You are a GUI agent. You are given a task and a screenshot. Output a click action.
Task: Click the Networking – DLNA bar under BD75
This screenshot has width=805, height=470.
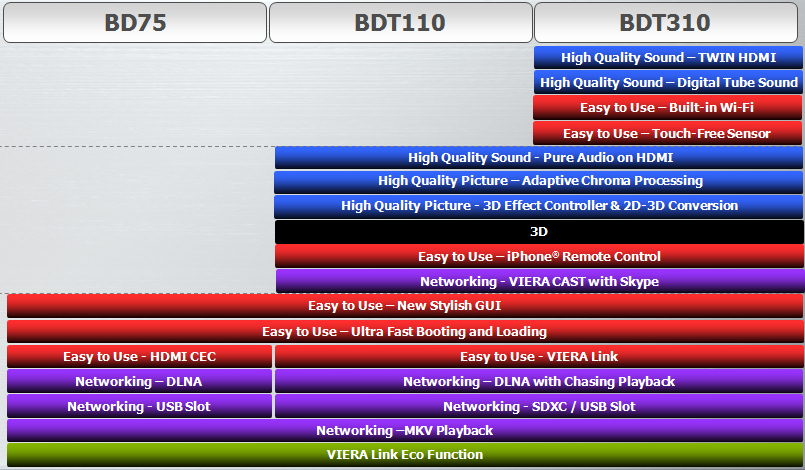pos(140,381)
